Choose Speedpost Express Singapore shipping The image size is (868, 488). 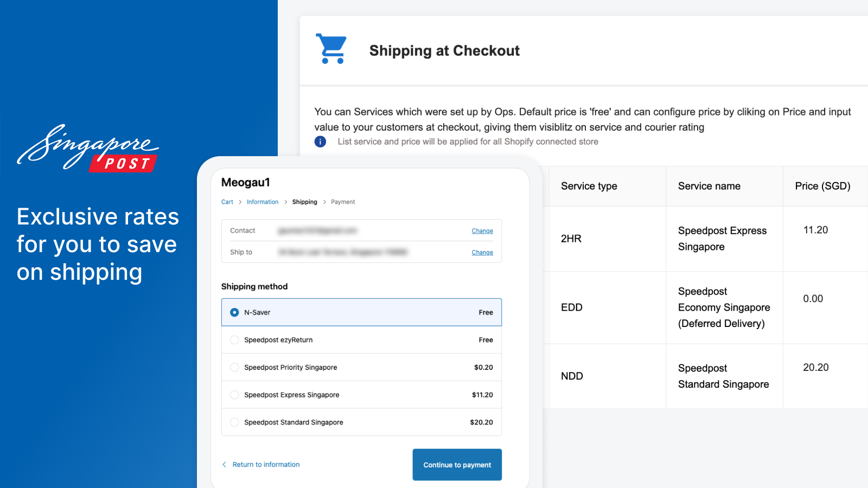click(361, 395)
